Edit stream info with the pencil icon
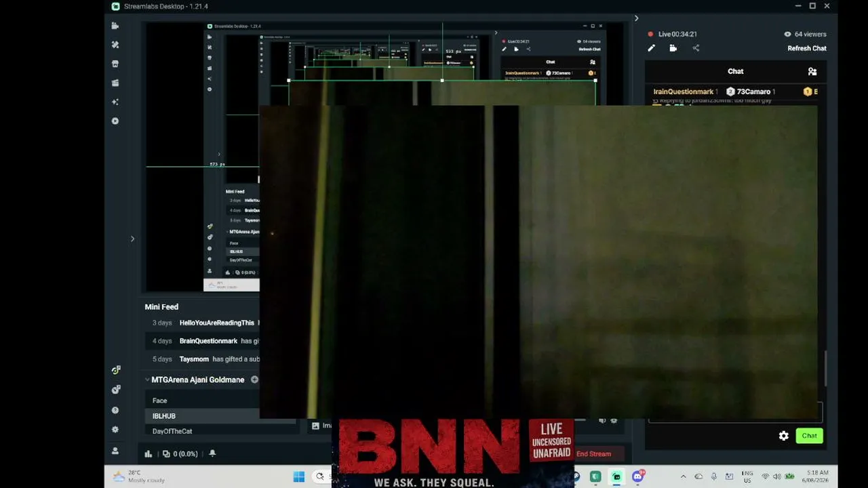The width and height of the screenshot is (868, 488). pyautogui.click(x=652, y=48)
